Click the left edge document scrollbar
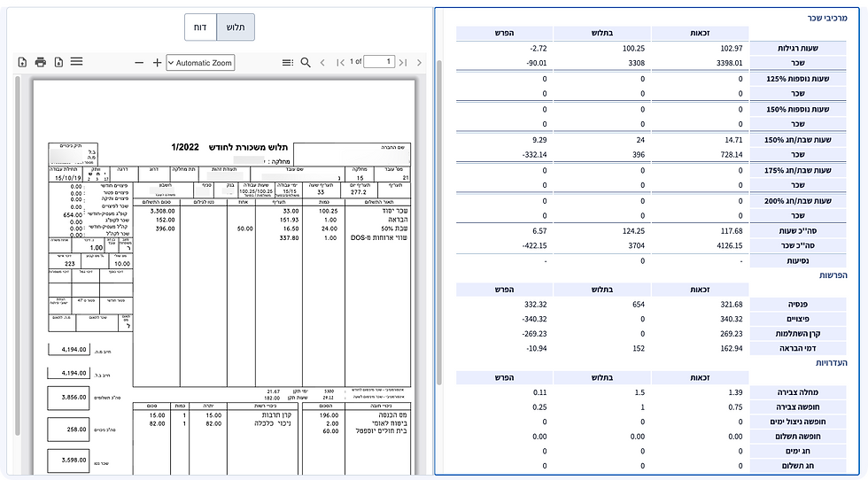The width and height of the screenshot is (868, 480). (17, 255)
